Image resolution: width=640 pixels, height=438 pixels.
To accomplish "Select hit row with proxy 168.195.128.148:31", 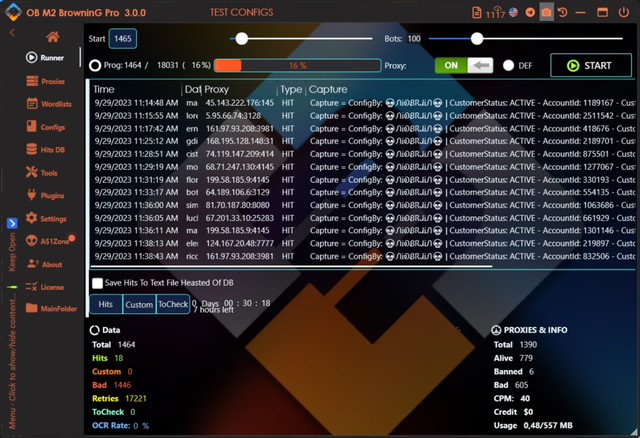I will click(363, 141).
